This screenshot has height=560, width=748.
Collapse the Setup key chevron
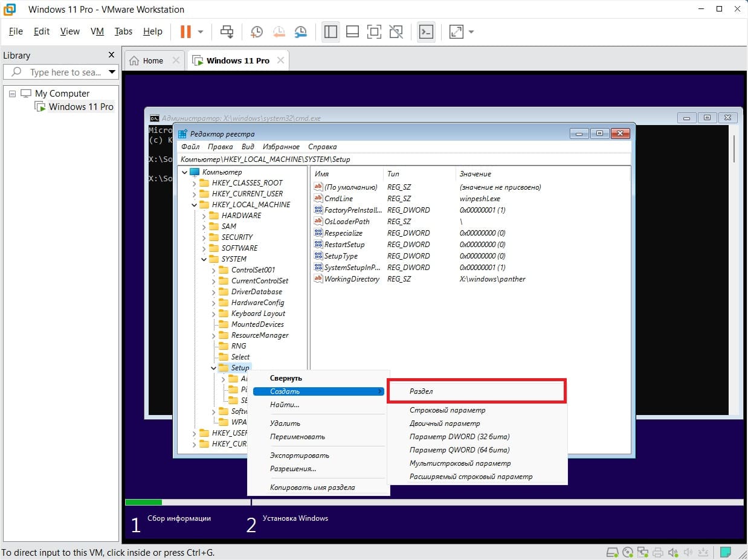point(214,368)
